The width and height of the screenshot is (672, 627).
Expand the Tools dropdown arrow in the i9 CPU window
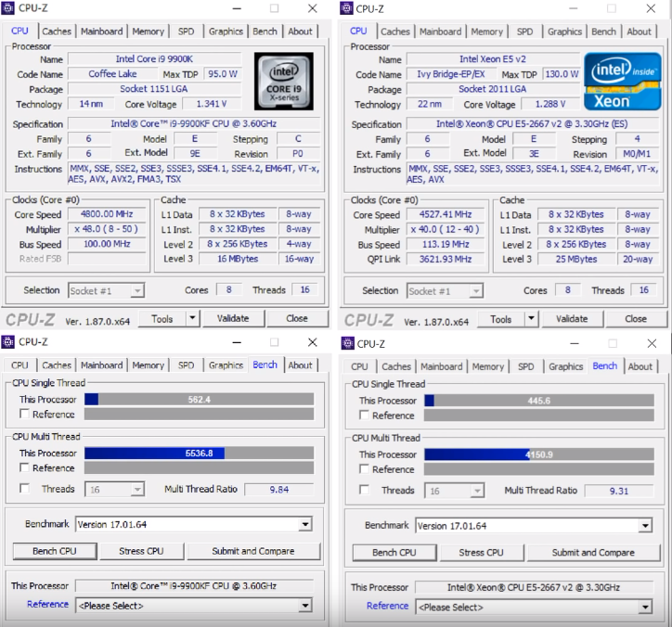[x=192, y=318]
